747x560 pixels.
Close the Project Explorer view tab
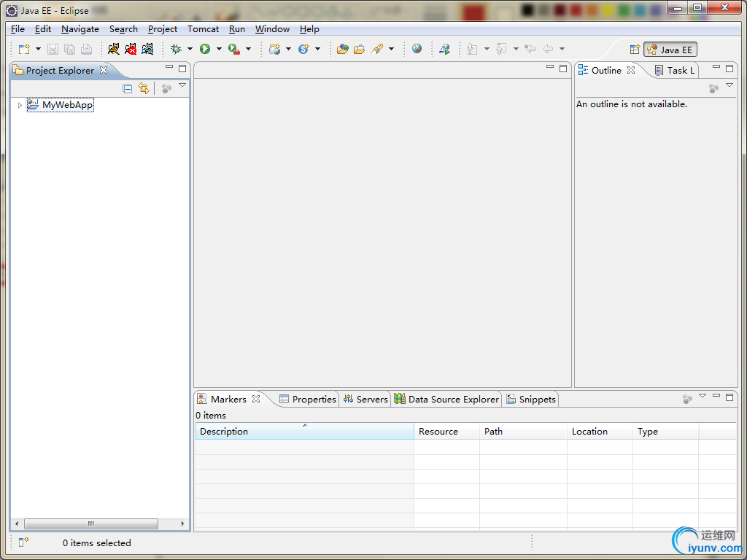(104, 70)
